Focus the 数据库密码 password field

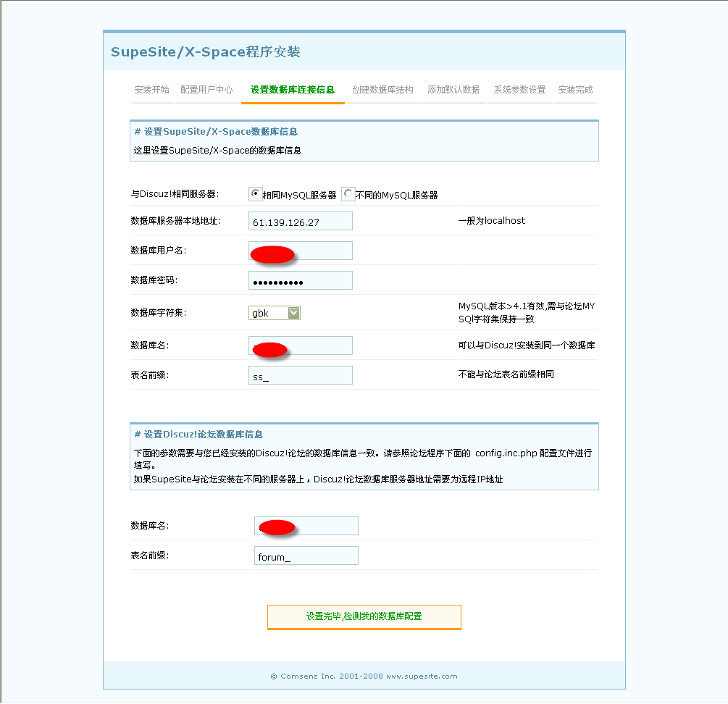click(301, 281)
